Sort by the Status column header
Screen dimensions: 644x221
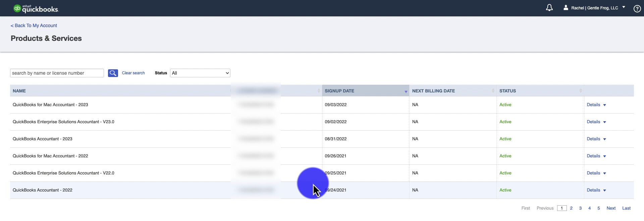point(540,91)
